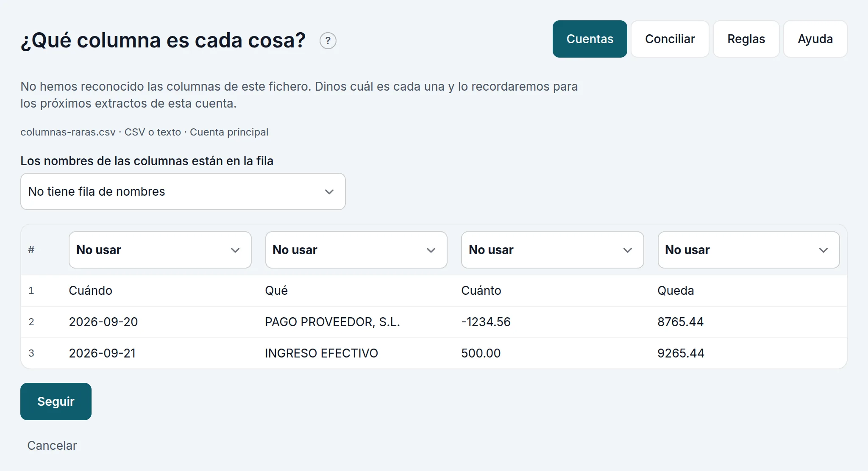Go to the Reglas tab
The image size is (868, 471).
746,39
